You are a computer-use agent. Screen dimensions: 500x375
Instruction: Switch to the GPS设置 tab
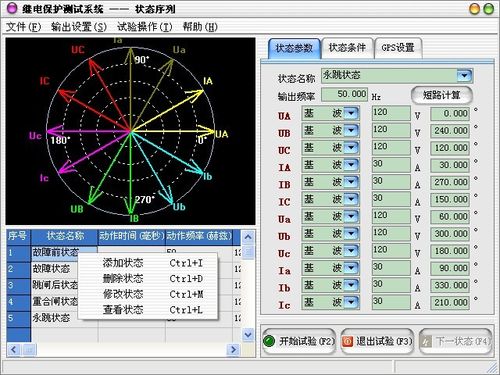(x=398, y=48)
